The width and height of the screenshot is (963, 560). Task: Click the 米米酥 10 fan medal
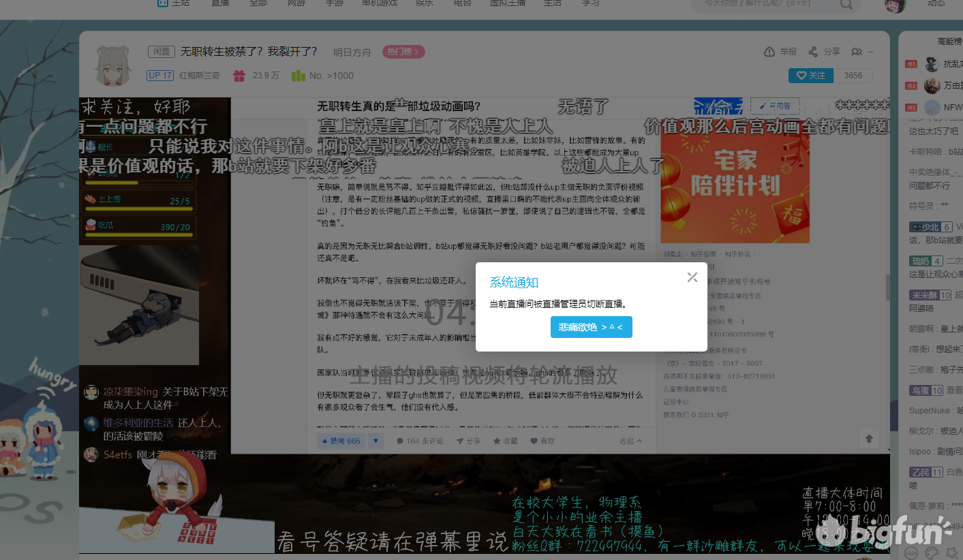tap(930, 295)
